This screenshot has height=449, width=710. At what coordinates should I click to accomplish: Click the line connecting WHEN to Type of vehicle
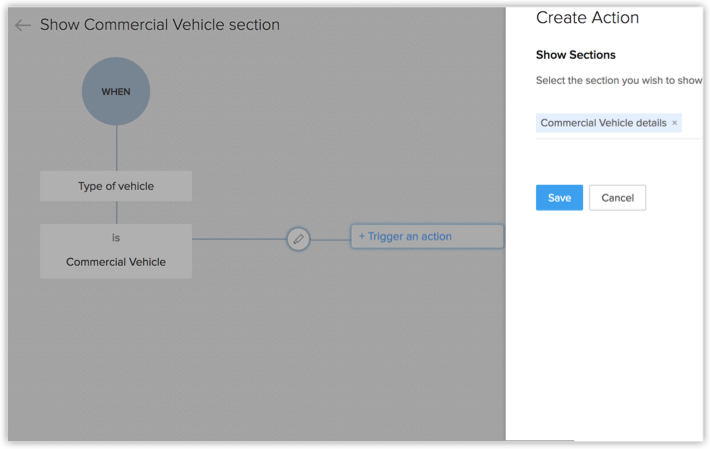[116, 148]
